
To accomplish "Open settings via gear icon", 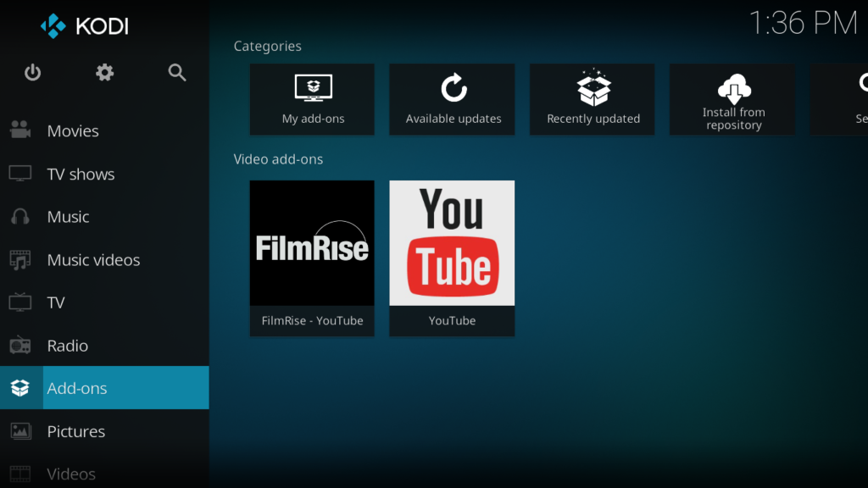I will tap(104, 73).
